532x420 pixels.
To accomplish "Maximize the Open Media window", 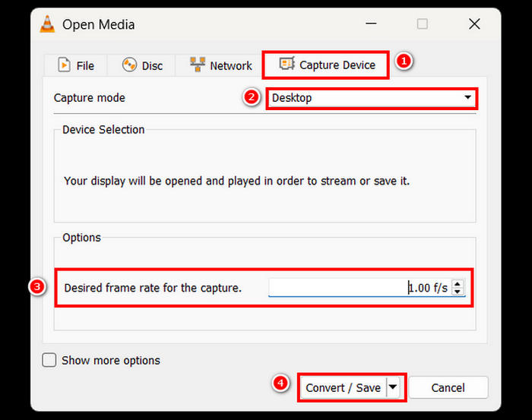I will [423, 24].
